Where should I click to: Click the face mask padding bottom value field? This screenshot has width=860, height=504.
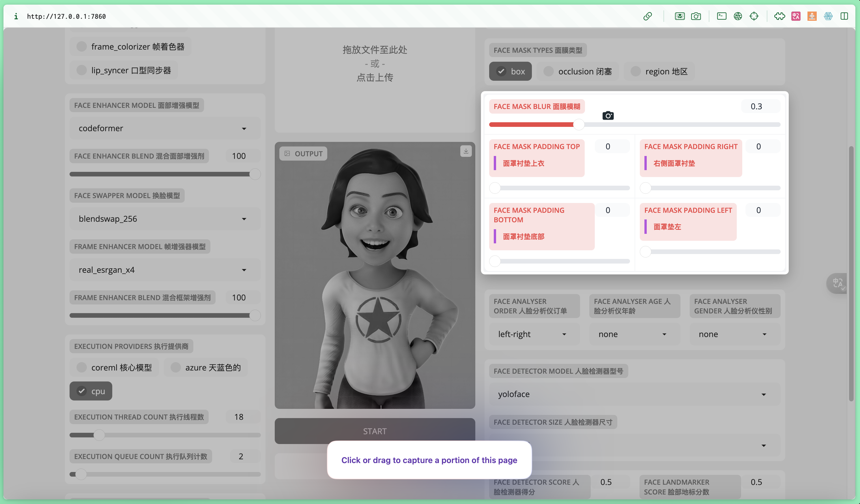point(612,210)
